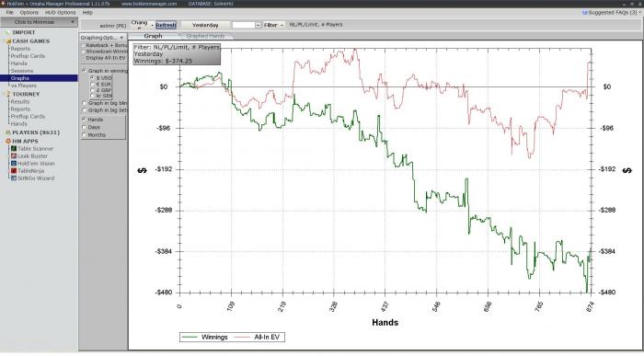Click the graph filter summary box
This screenshot has height=356, width=644.
click(x=177, y=54)
